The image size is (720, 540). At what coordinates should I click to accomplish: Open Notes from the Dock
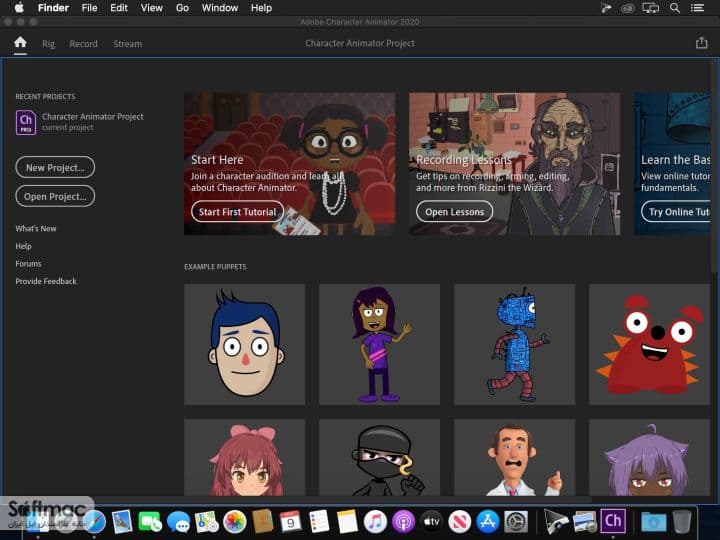click(x=347, y=522)
